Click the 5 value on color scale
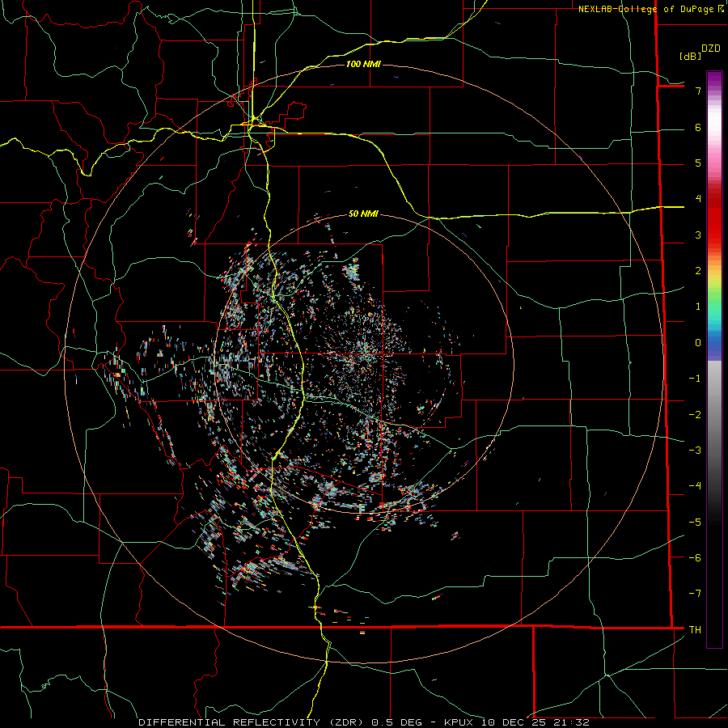The height and width of the screenshot is (728, 728). click(x=698, y=163)
